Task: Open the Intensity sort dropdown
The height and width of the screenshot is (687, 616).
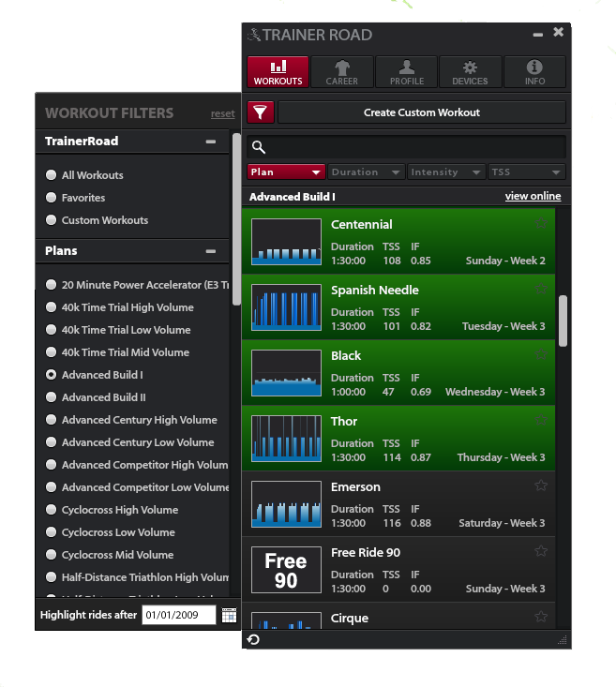Action: [446, 172]
